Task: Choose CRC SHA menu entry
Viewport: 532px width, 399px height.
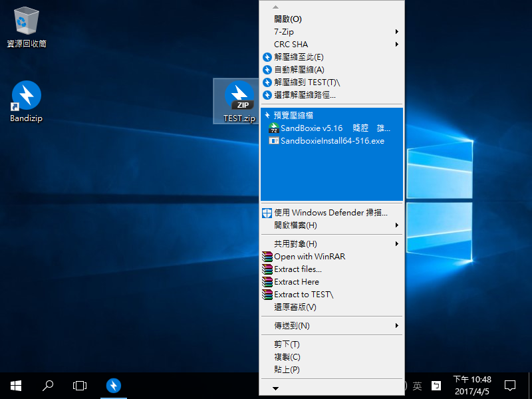Action: coord(332,44)
